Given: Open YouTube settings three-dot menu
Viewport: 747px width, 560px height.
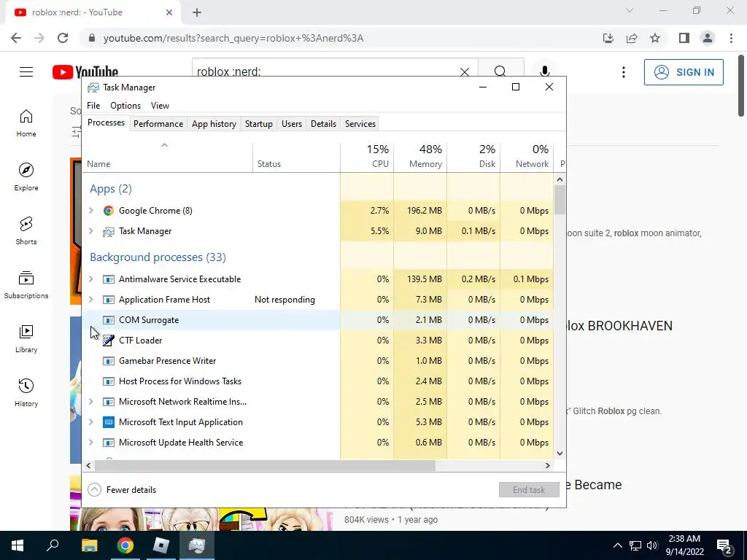Looking at the screenshot, I should point(624,72).
